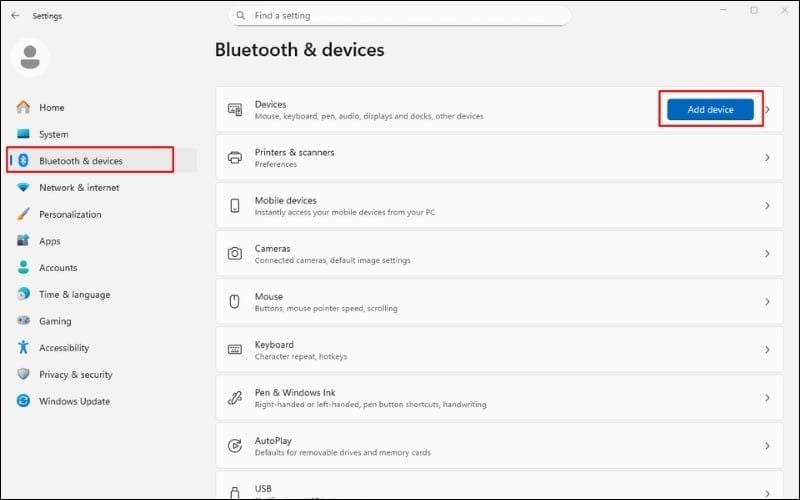Viewport: 800px width, 500px height.
Task: Click the Find a setting field
Action: (x=399, y=15)
